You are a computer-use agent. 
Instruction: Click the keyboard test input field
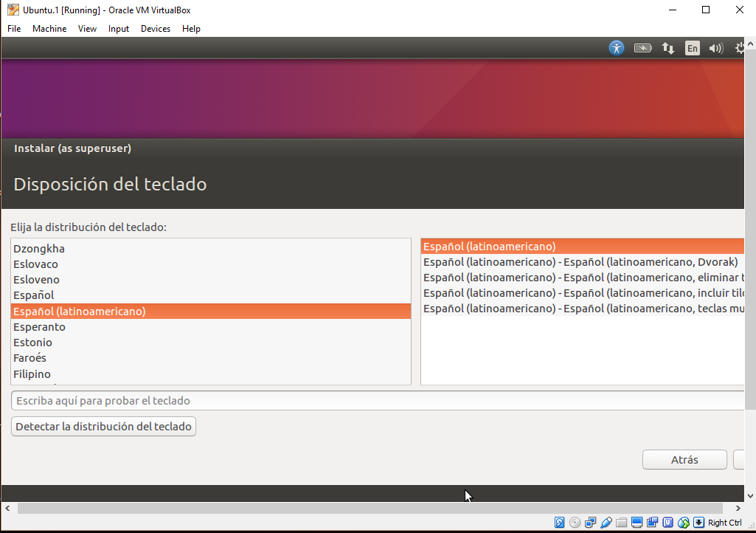[295, 399]
